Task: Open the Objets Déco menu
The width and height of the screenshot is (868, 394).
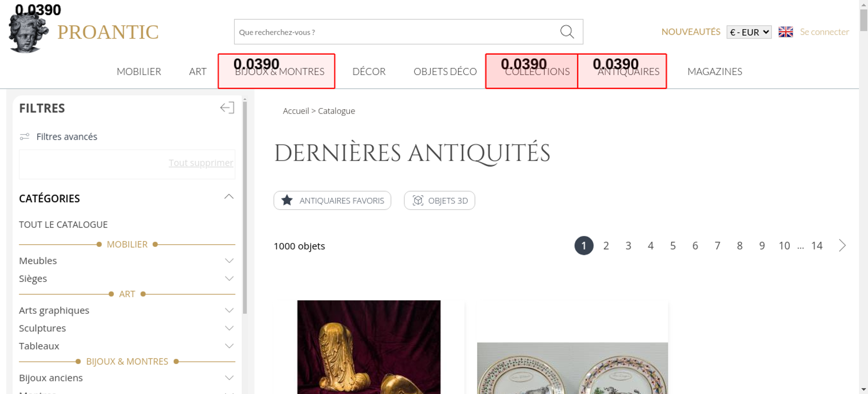Action: [445, 72]
